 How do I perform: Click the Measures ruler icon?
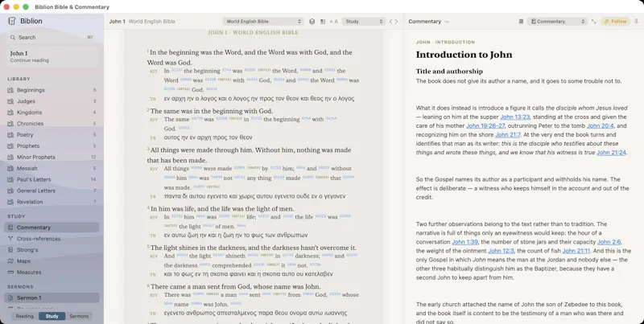[x=10, y=273]
